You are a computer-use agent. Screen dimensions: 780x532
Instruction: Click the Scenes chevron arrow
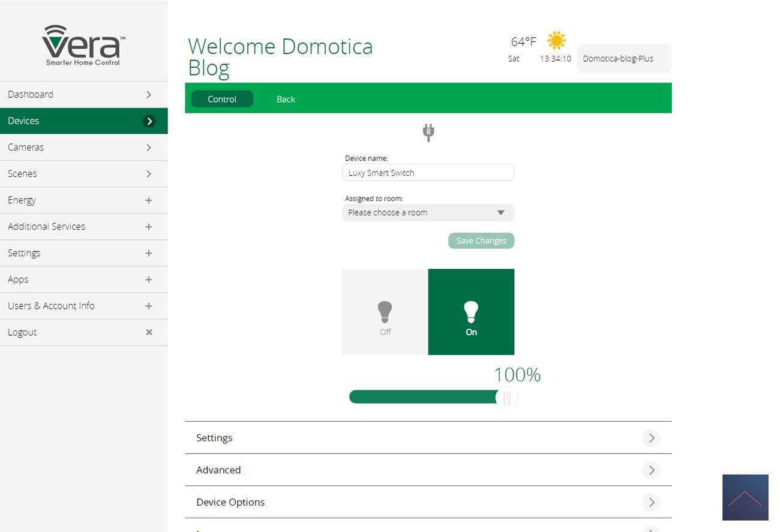click(x=149, y=174)
